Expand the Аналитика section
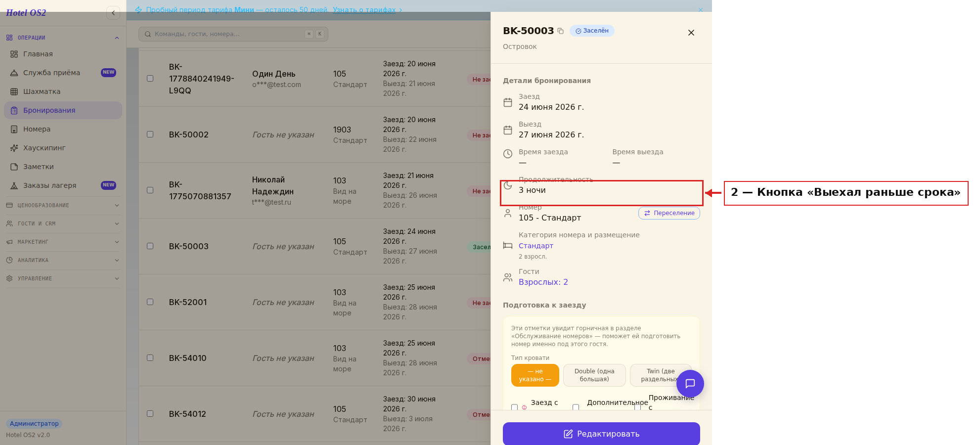The height and width of the screenshot is (445, 980). (63, 260)
